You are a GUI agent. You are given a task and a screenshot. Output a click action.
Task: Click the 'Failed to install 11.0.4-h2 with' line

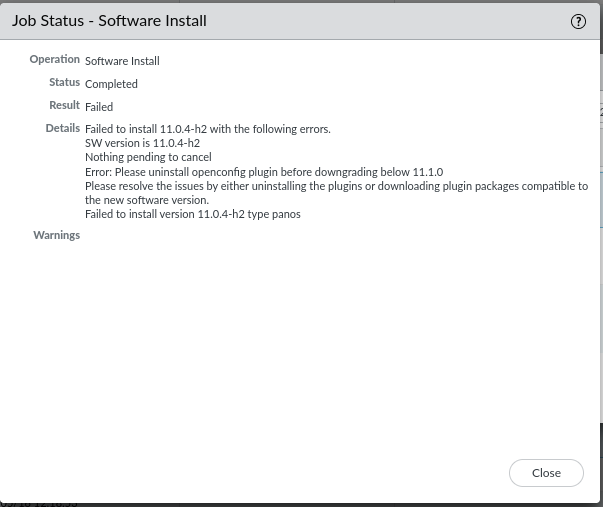208,129
